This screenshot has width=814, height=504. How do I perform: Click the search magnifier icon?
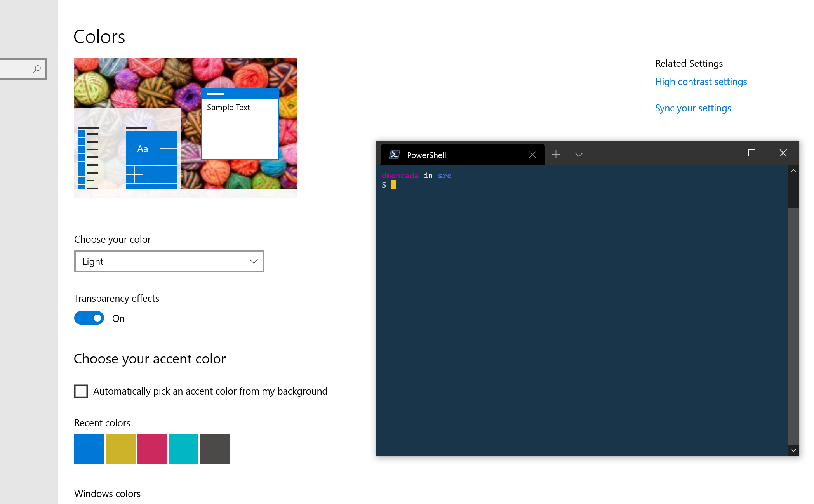pyautogui.click(x=37, y=69)
